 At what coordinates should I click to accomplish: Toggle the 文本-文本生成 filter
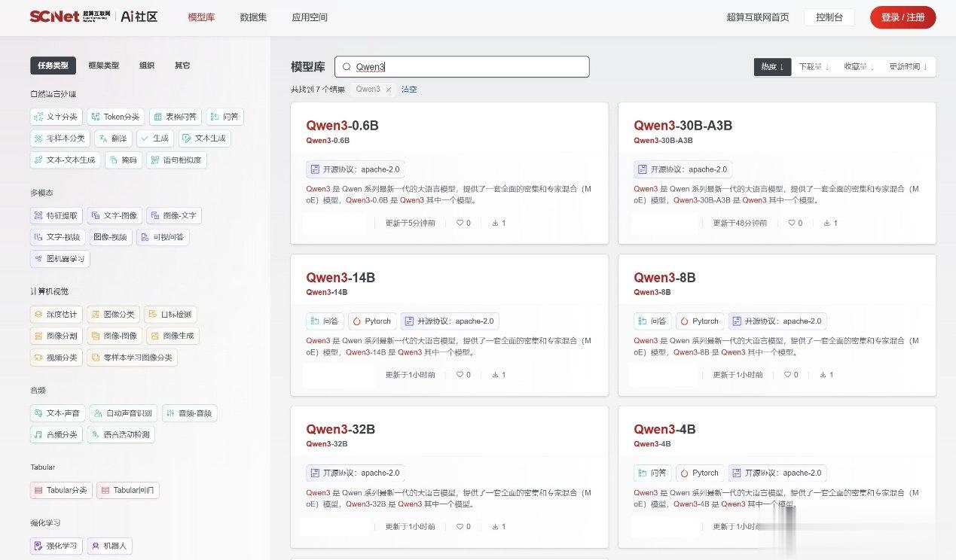click(x=65, y=160)
